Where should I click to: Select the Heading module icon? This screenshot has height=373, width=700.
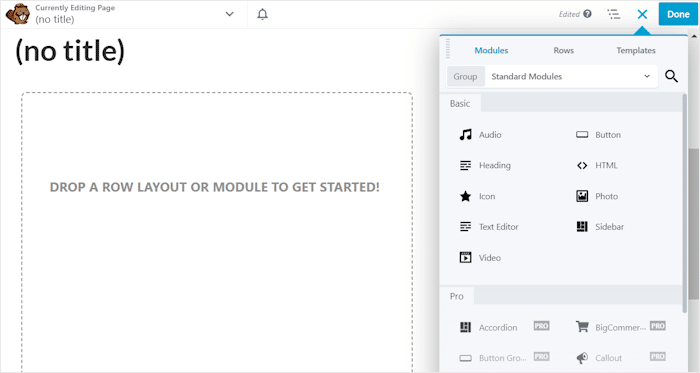coord(466,165)
